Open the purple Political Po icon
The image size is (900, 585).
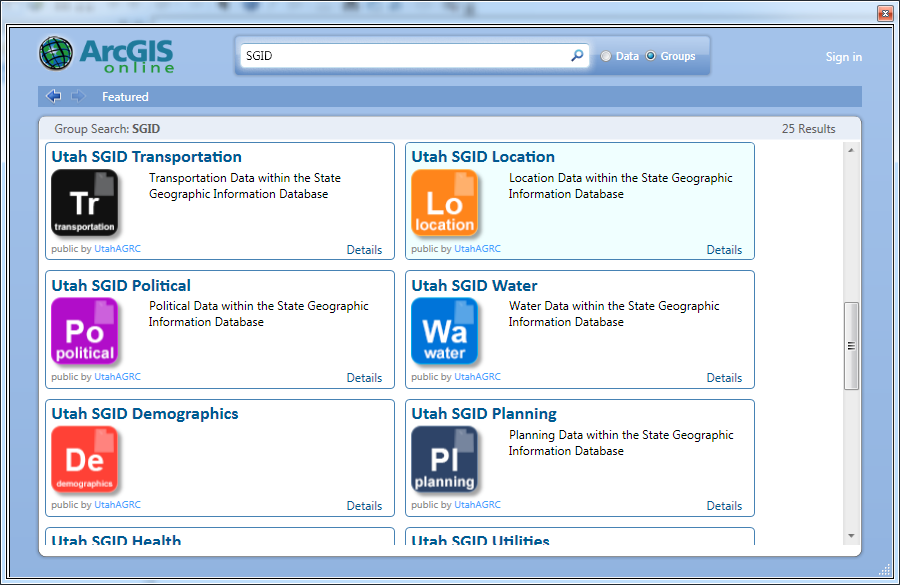click(x=84, y=331)
